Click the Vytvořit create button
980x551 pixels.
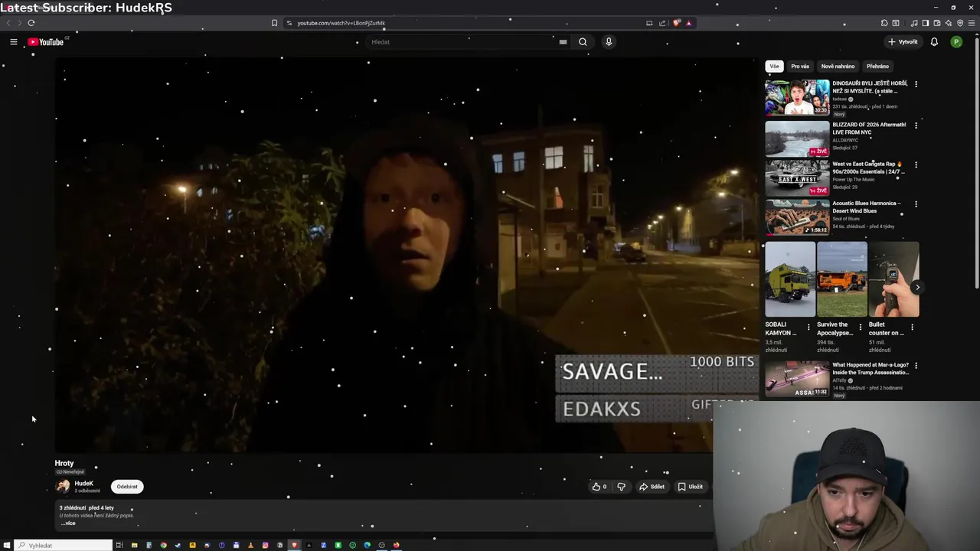coord(903,42)
